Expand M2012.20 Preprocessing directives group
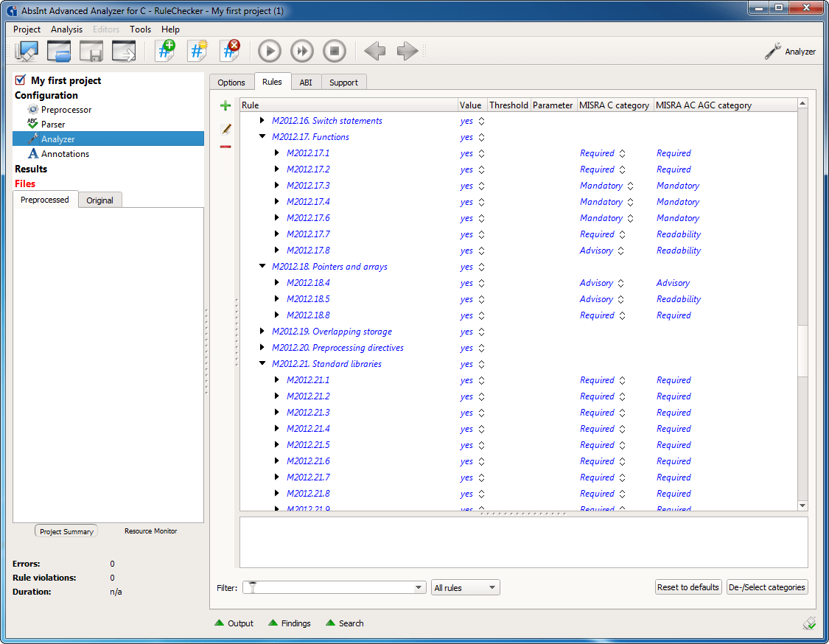Image resolution: width=829 pixels, height=644 pixels. pos(262,347)
